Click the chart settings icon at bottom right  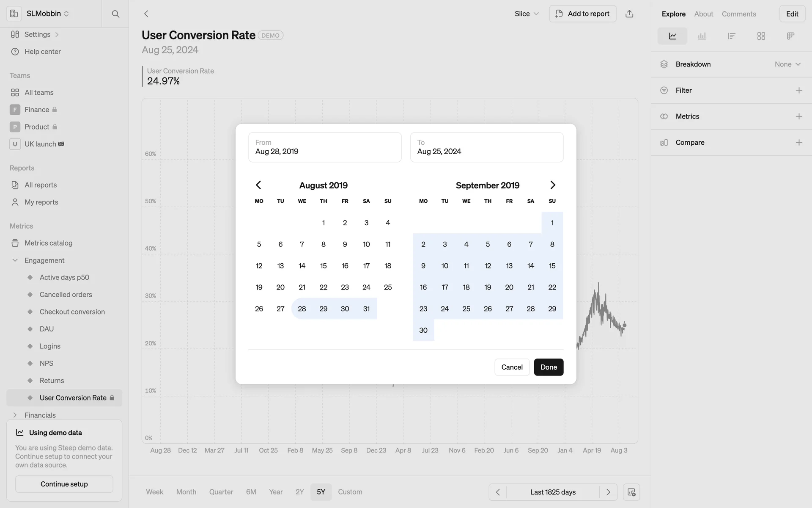tap(631, 492)
